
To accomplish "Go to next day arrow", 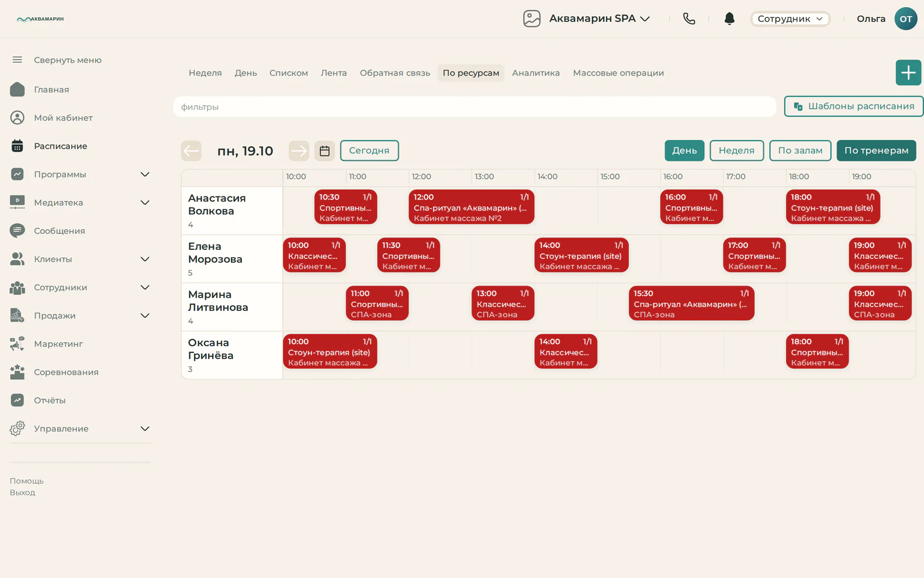I will coord(299,151).
